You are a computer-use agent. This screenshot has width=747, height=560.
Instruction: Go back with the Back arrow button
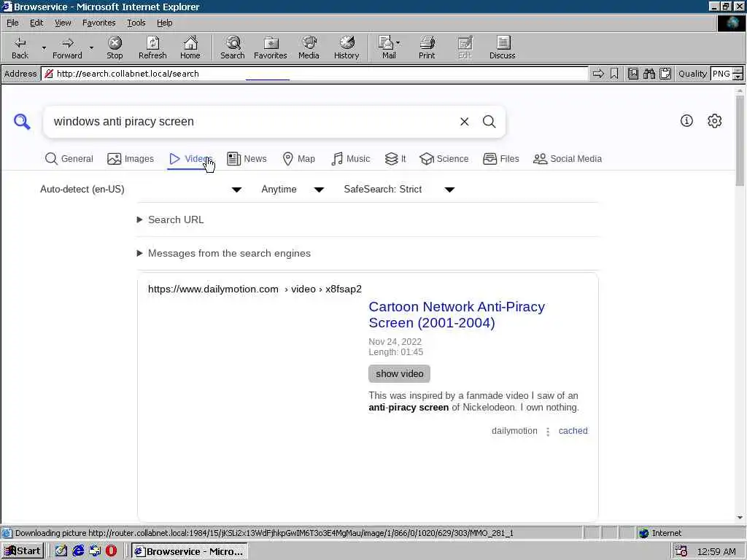(20, 47)
